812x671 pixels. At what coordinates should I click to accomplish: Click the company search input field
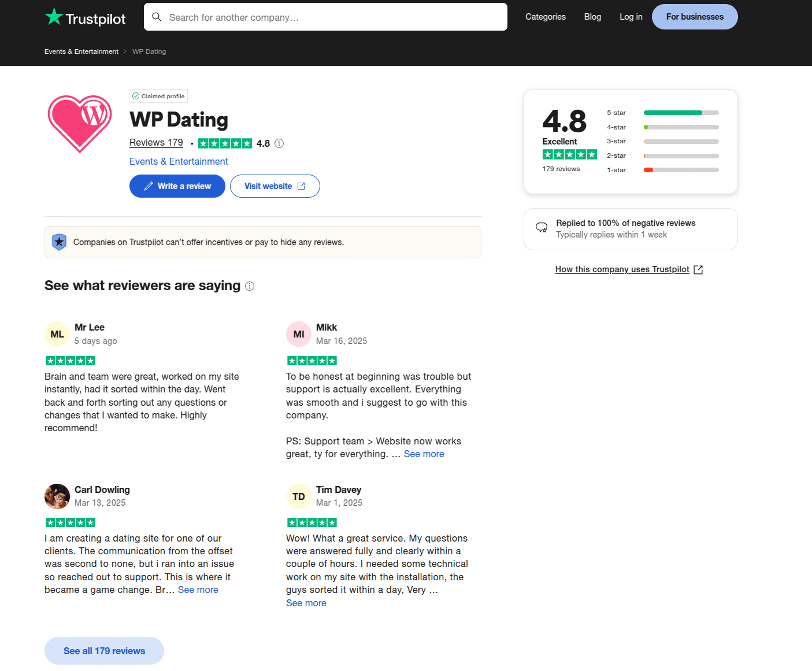(325, 17)
